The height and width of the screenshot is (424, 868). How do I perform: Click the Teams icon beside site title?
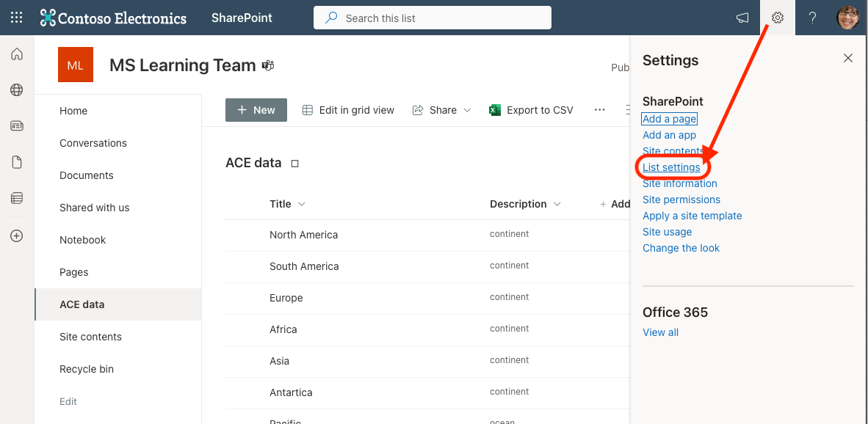pyautogui.click(x=268, y=65)
